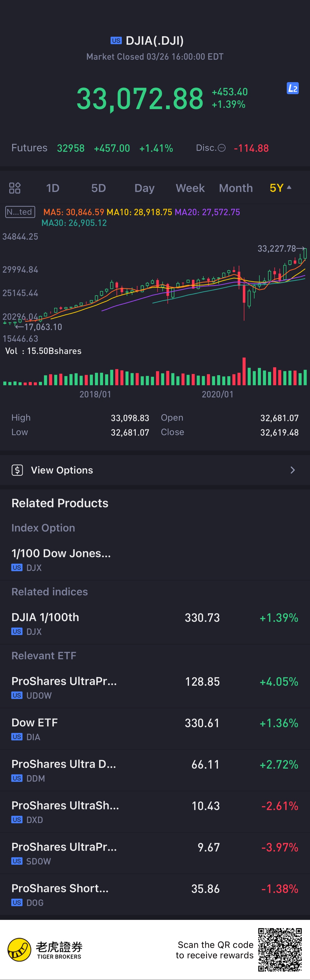
Task: Expand the 5Y timeframe dropdown
Action: click(280, 188)
